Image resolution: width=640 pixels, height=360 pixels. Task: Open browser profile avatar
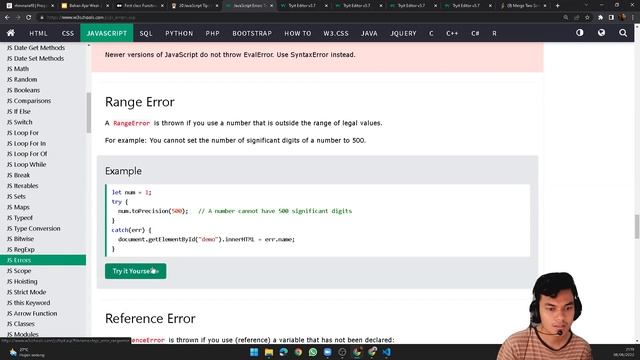point(622,18)
